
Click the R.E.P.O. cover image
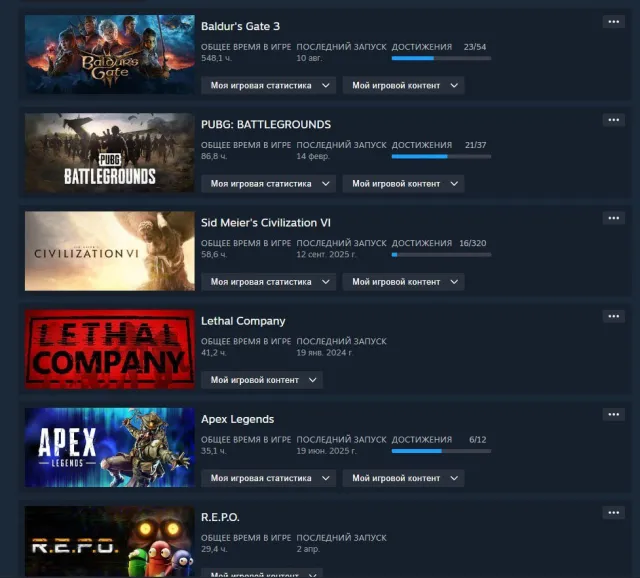coord(110,541)
